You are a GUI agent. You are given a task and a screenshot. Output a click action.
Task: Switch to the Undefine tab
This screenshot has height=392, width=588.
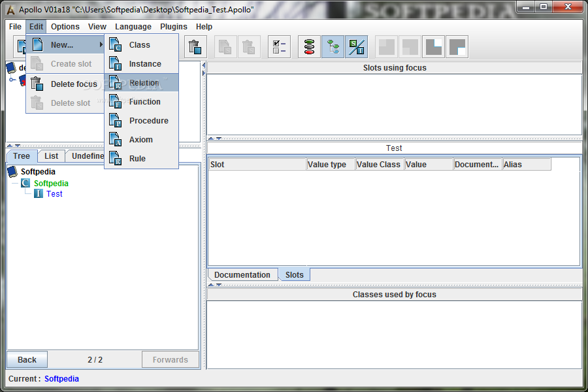(86, 156)
